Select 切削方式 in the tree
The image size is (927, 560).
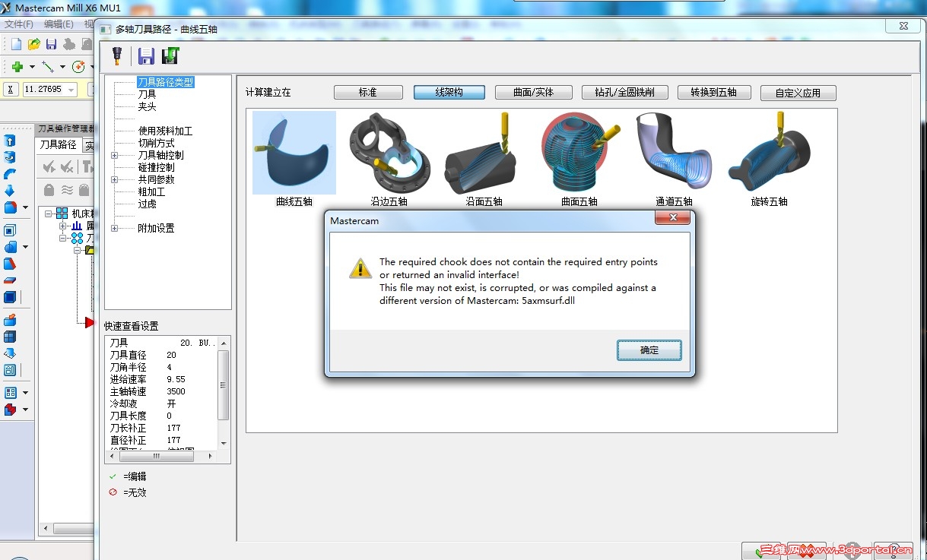coord(156,143)
